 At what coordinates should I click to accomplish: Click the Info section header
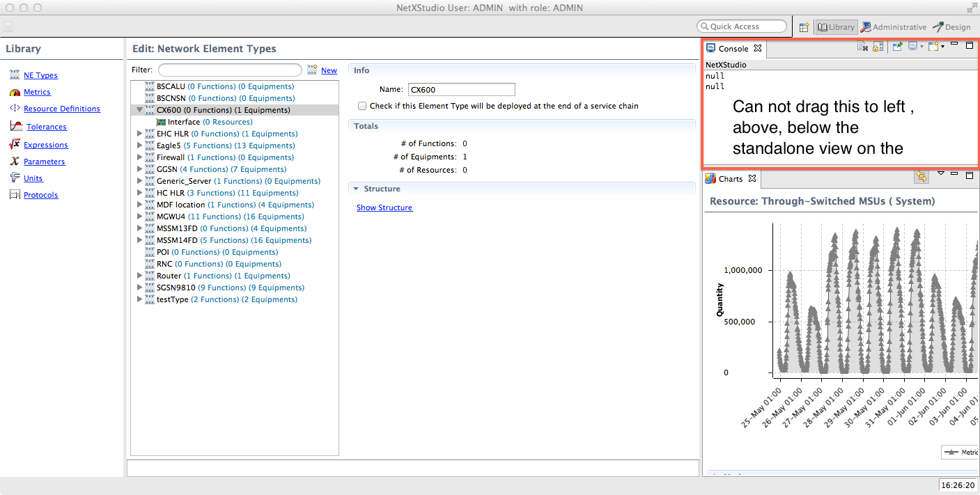coord(521,70)
